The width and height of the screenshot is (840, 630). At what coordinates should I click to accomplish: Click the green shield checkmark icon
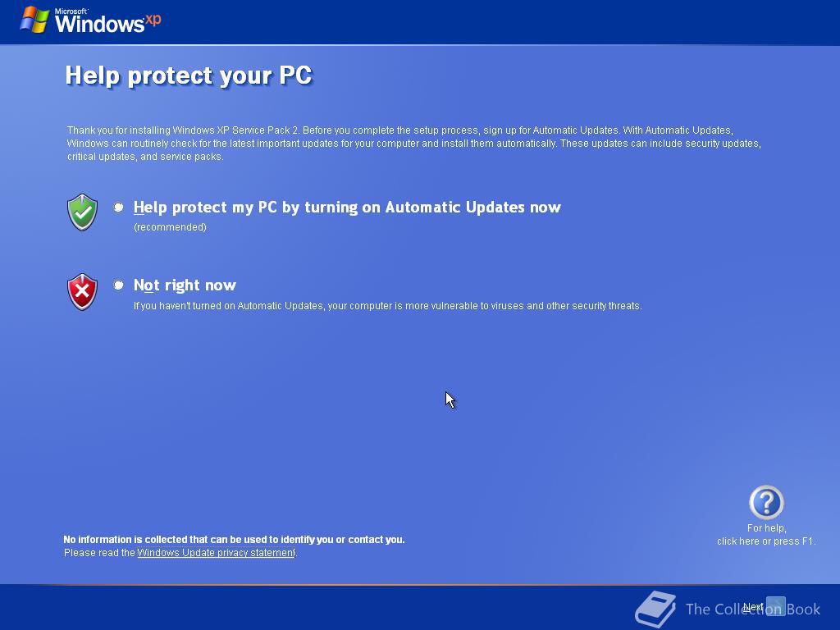82,212
